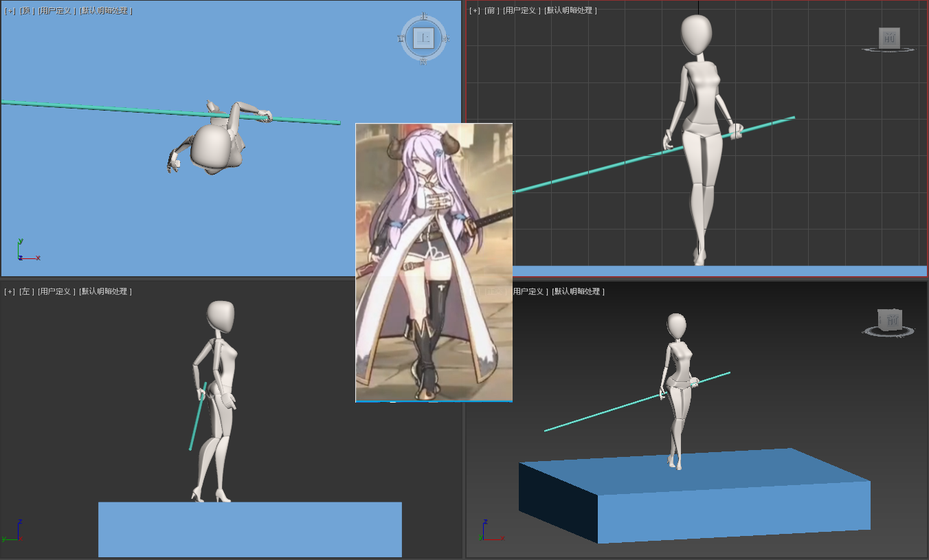Click the 东 compass label on the ViewCube
Viewport: 929px width, 560px height.
(446, 39)
